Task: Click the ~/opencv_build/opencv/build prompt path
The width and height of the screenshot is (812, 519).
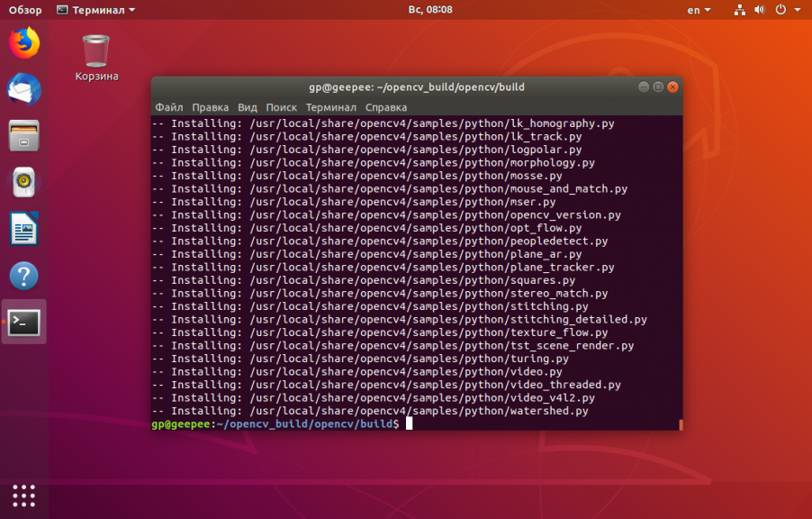Action: click(304, 424)
